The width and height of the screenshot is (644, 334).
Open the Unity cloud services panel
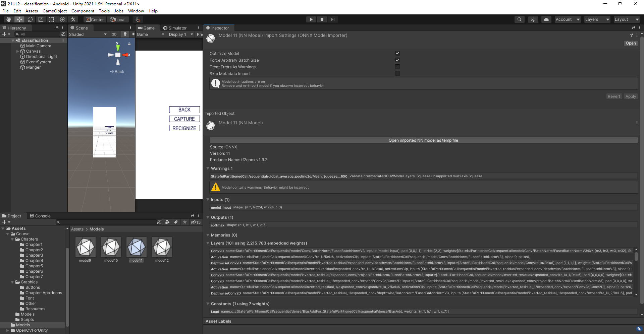pos(546,19)
